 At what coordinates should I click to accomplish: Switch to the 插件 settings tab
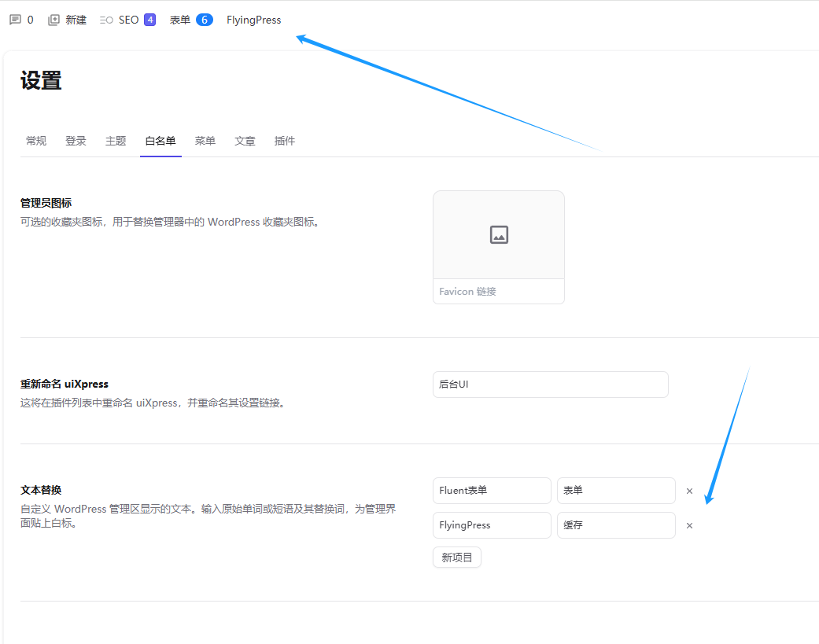(x=285, y=141)
